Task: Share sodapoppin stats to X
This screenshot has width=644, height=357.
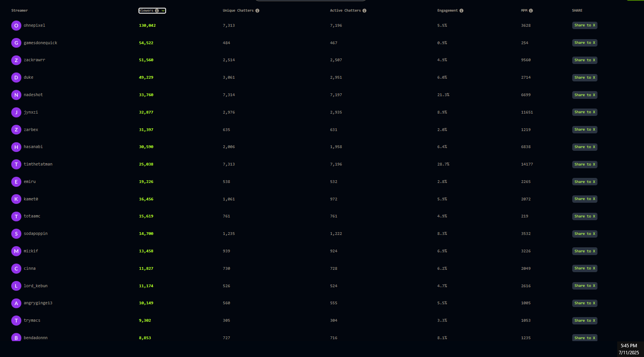Action: click(585, 234)
